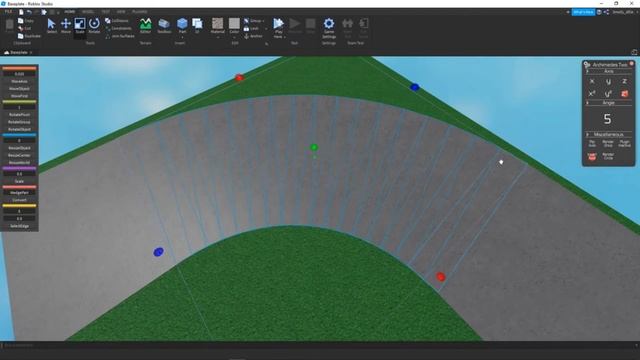Click the red button in Miscellaneous
This screenshot has width=640, height=360.
[592, 156]
